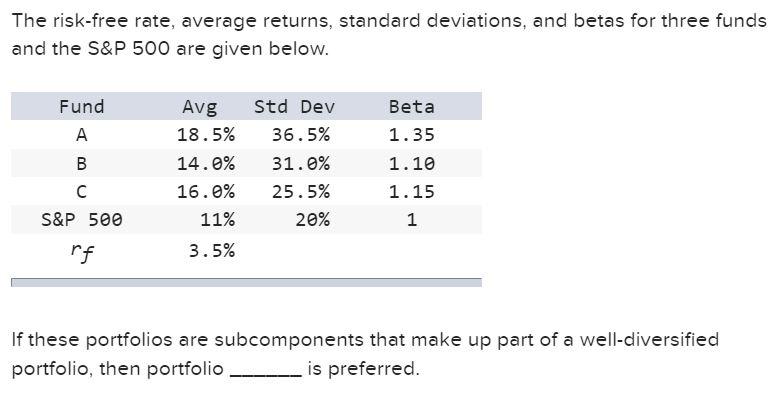Image resolution: width=777 pixels, height=402 pixels.
Task: Select the Std Dev column header
Action: (294, 107)
